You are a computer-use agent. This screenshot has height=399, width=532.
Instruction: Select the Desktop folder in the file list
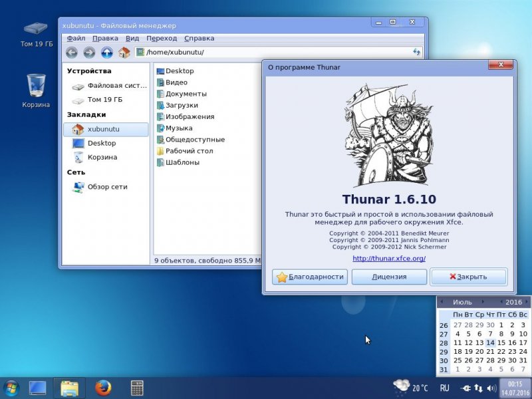[x=175, y=71]
